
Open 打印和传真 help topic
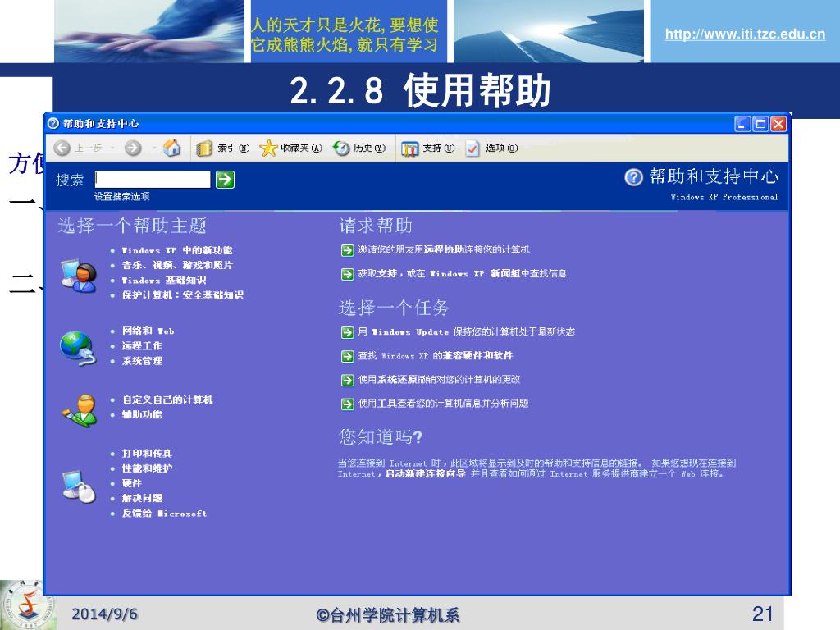(147, 453)
